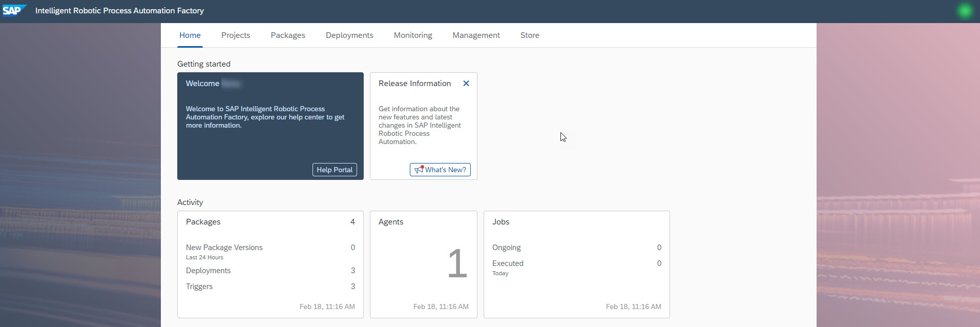Open the Packages tab
980x327 pixels.
coord(288,35)
